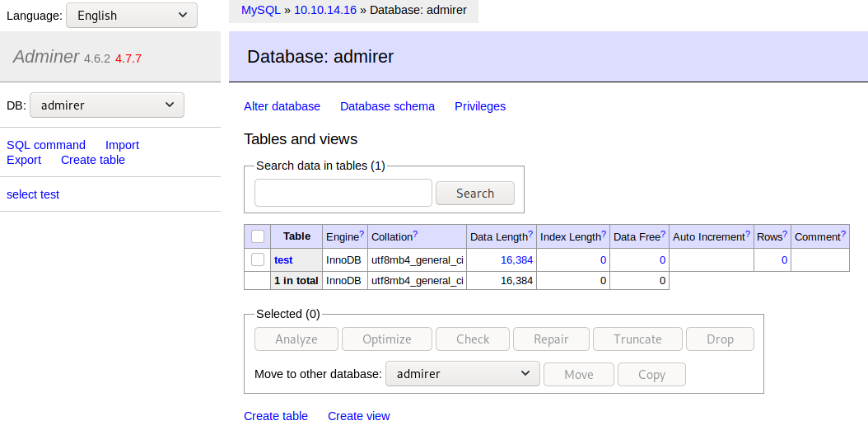
Task: Open the rows count link for test
Action: [784, 260]
